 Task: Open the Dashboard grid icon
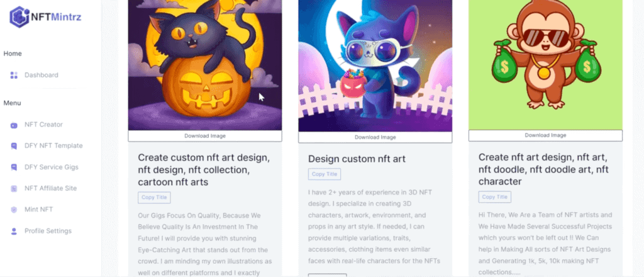click(14, 75)
